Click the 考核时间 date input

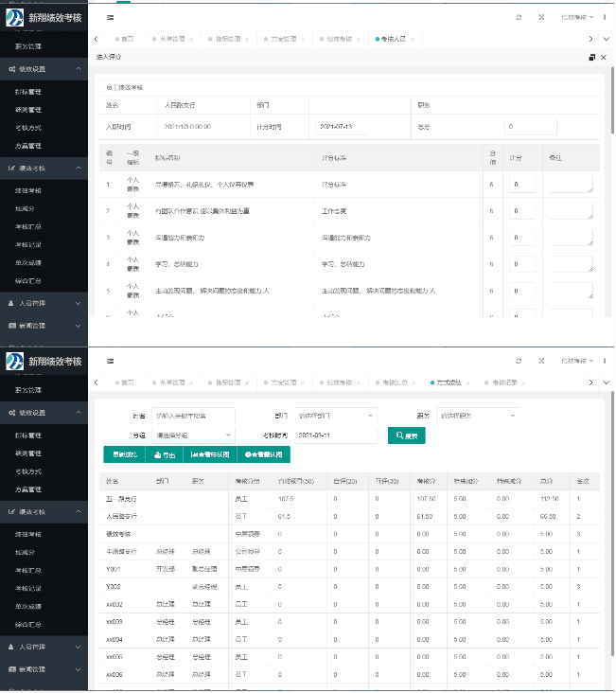click(x=333, y=435)
